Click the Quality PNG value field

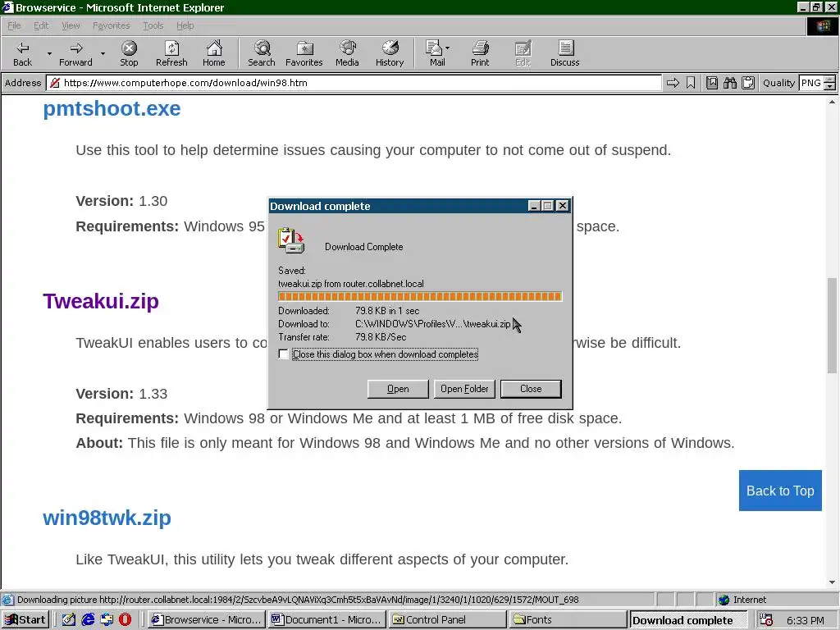tap(811, 83)
